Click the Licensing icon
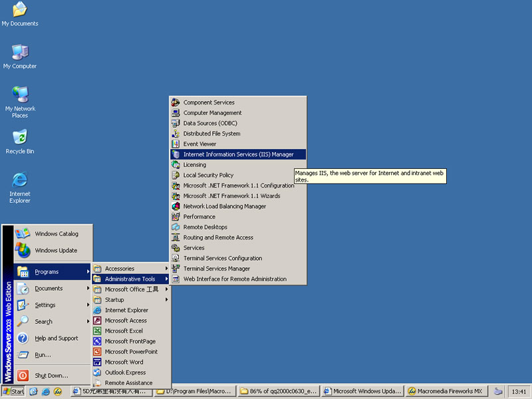Viewport: 532px width, 399px height. pos(176,164)
